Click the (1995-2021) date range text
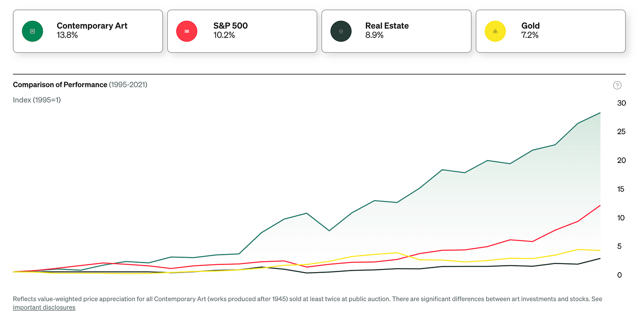 tap(128, 84)
